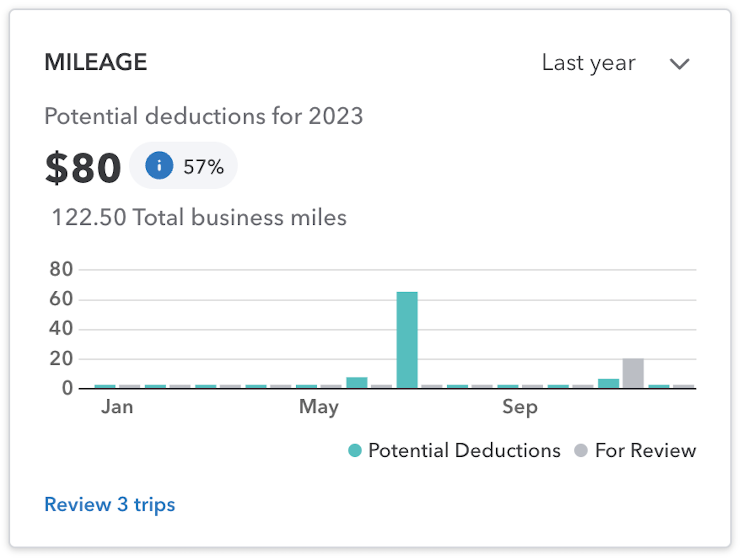
Task: Click the Potential deductions for 2023 subtitle
Action: (x=204, y=116)
